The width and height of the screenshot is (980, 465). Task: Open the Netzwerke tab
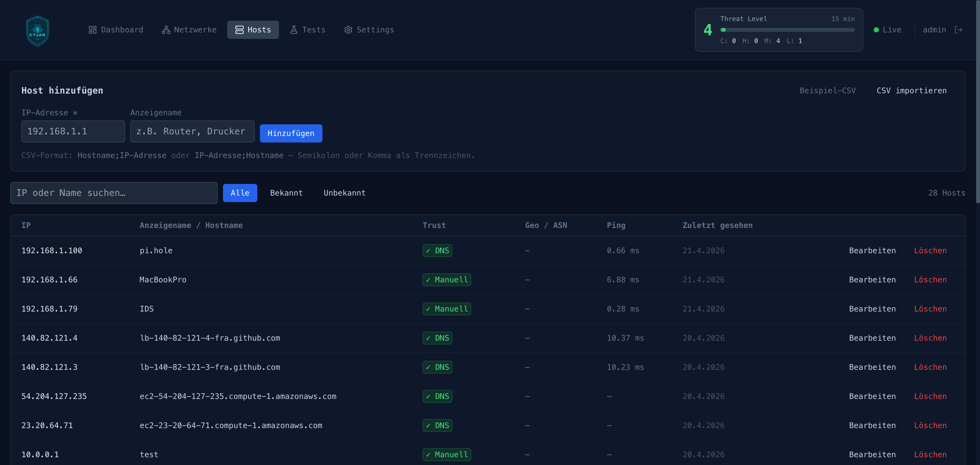click(189, 30)
